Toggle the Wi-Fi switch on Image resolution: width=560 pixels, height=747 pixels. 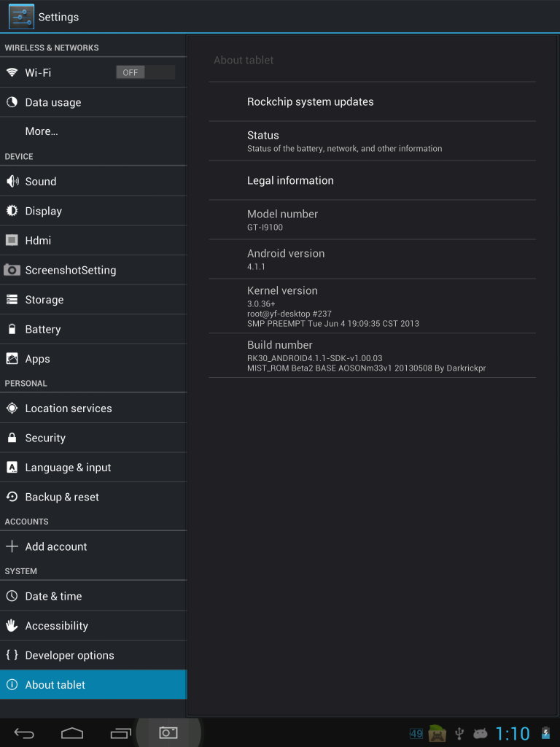145,72
